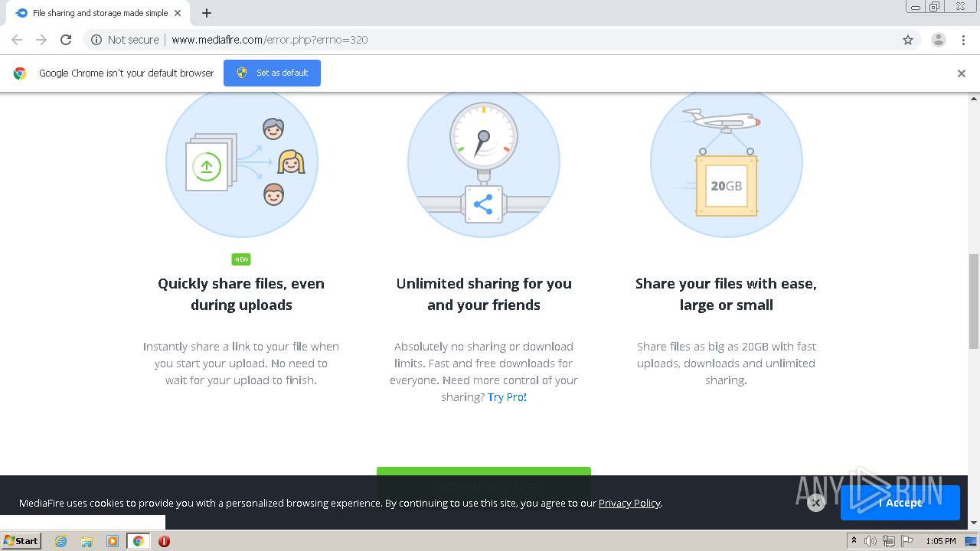Click the Set as default button
This screenshot has width=980, height=551.
pos(272,73)
